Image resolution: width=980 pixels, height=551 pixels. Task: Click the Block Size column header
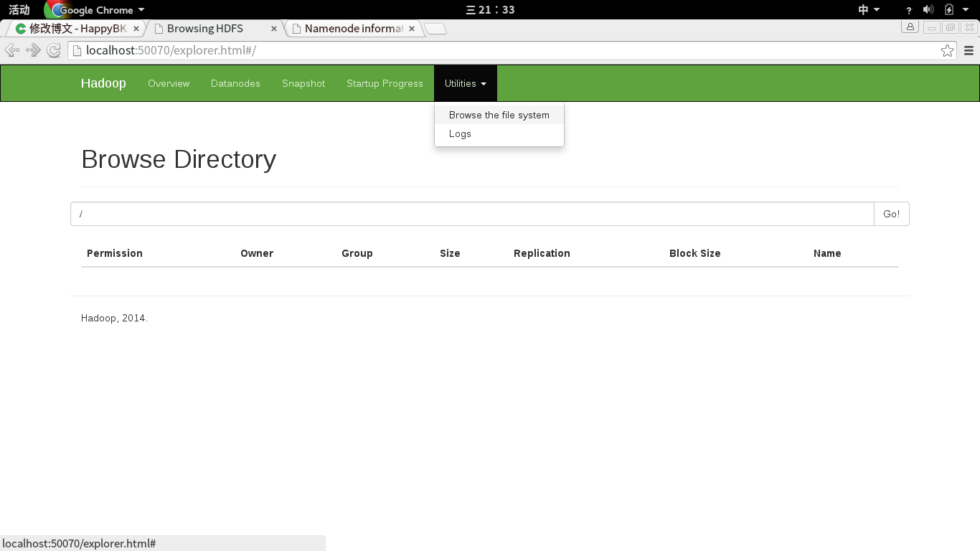694,253
